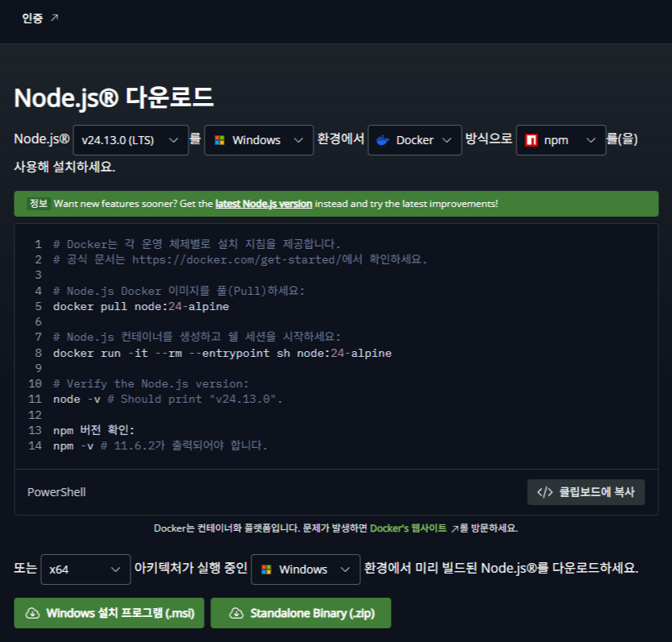
Task: Expand chevron on the npm selector
Action: [x=591, y=140]
